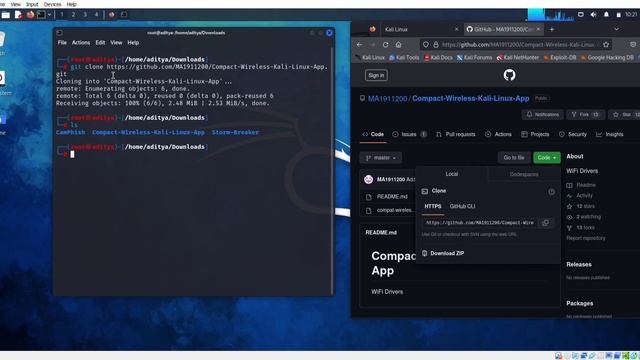Switch to workspace 4
Screen dimensions: 640x360
[96, 15]
